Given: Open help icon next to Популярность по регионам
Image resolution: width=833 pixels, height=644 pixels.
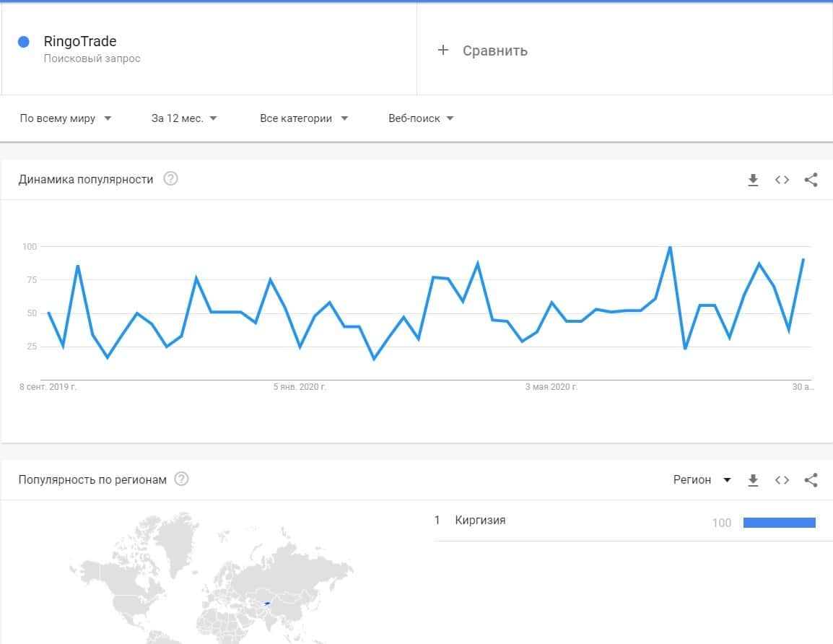Looking at the screenshot, I should click(x=182, y=479).
